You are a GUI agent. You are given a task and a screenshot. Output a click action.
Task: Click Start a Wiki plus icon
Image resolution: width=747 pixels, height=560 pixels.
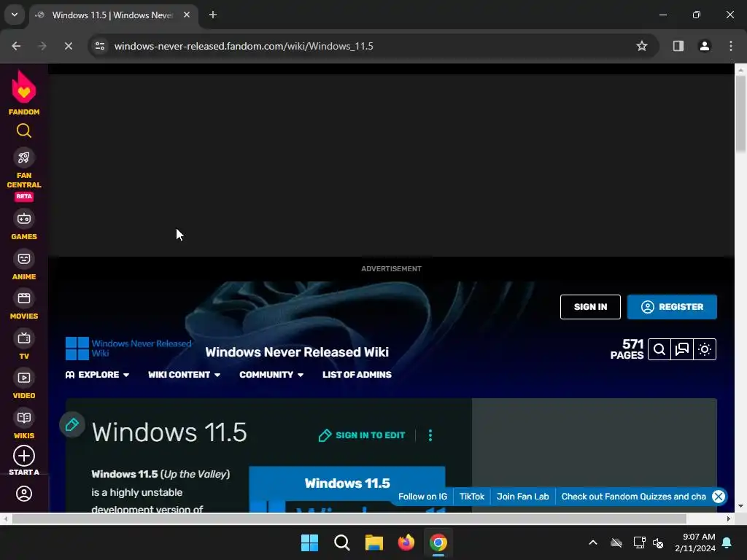pos(24,456)
